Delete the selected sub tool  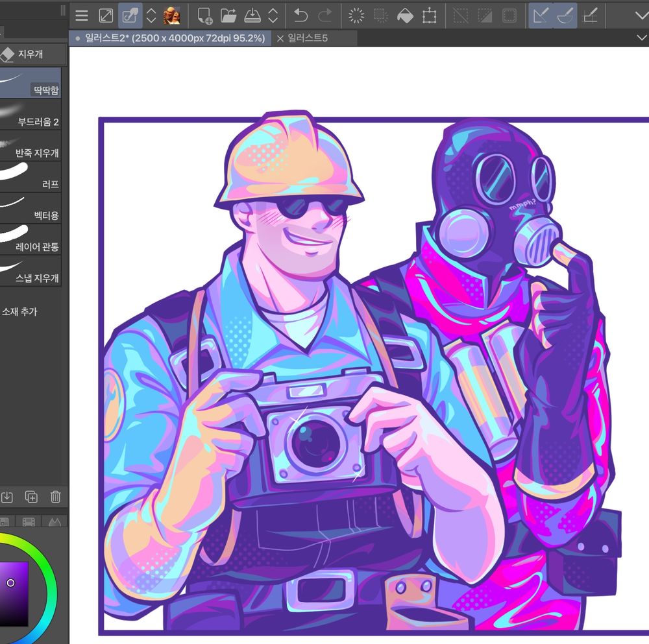tap(55, 497)
